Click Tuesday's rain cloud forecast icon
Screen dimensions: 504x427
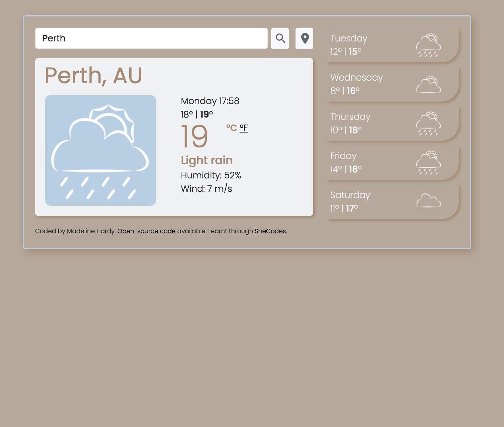[429, 45]
